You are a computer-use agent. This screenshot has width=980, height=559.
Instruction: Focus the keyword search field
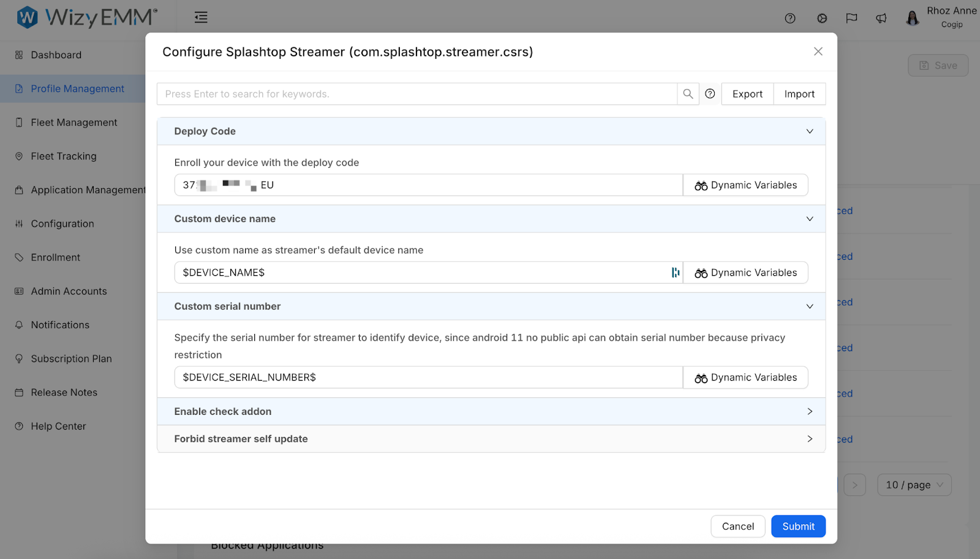point(417,94)
